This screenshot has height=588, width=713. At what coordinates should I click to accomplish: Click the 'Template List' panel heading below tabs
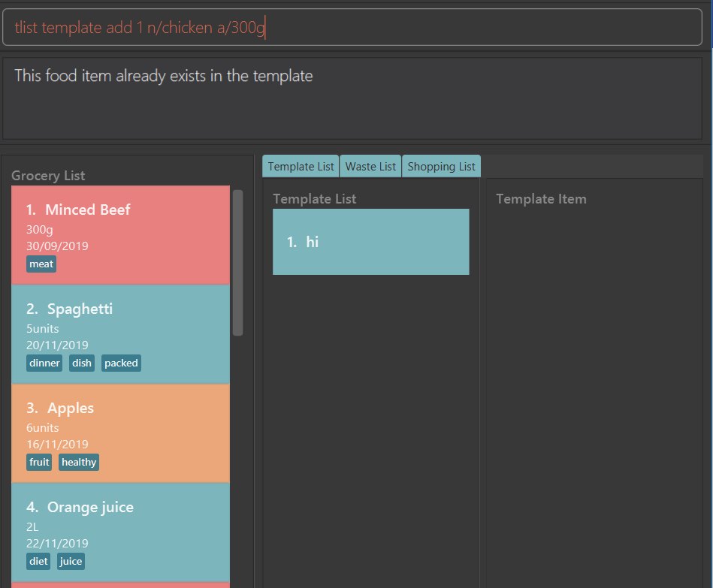[x=315, y=199]
